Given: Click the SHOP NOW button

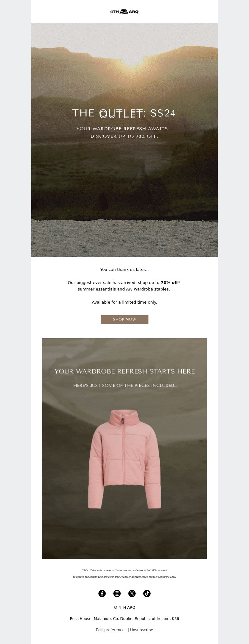Looking at the screenshot, I should click(125, 320).
